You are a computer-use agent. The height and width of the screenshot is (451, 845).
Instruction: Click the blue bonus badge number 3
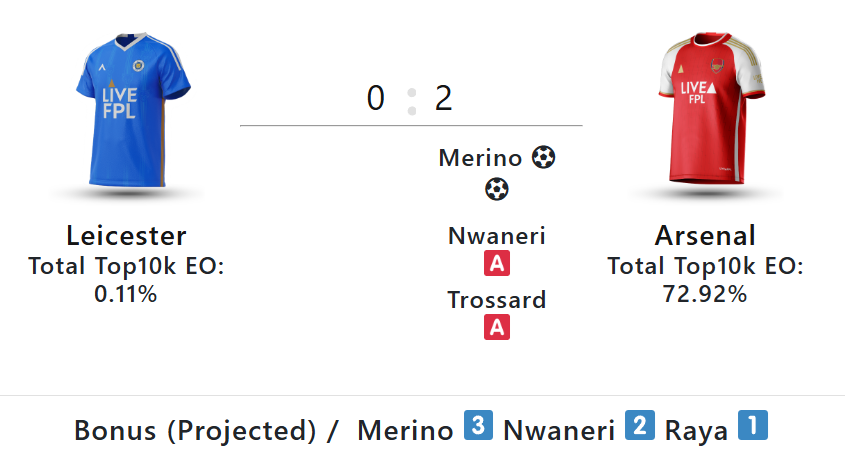pos(479,425)
